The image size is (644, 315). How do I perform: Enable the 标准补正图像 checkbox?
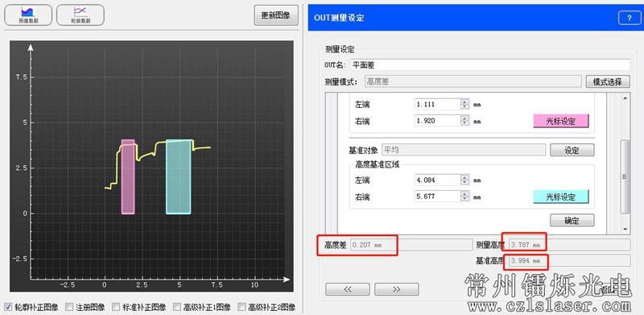[x=116, y=307]
